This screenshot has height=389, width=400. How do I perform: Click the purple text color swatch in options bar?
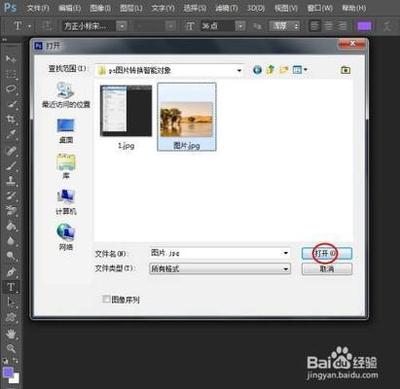364,26
